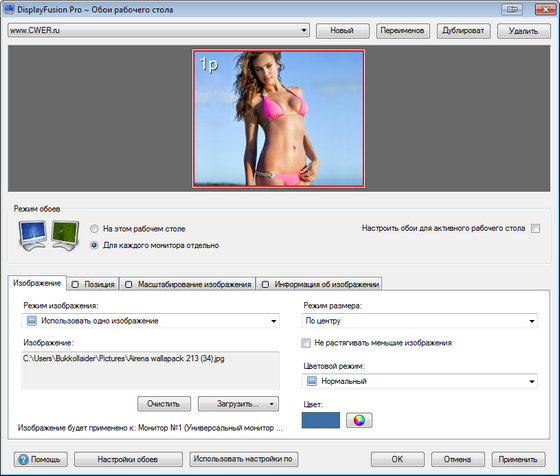
Task: Open the www.CWER.ru profile dropdown
Action: click(x=159, y=30)
